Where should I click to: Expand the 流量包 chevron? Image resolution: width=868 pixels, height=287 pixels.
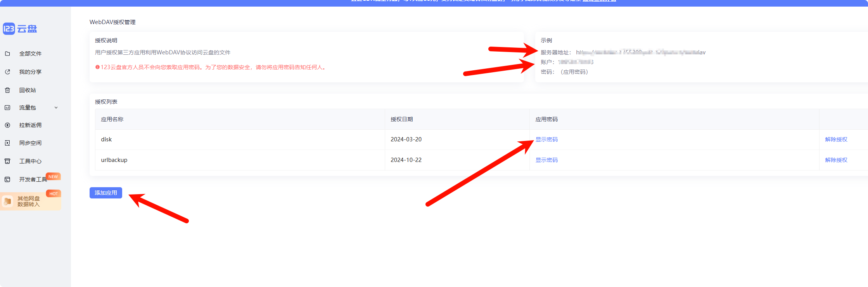click(x=56, y=108)
